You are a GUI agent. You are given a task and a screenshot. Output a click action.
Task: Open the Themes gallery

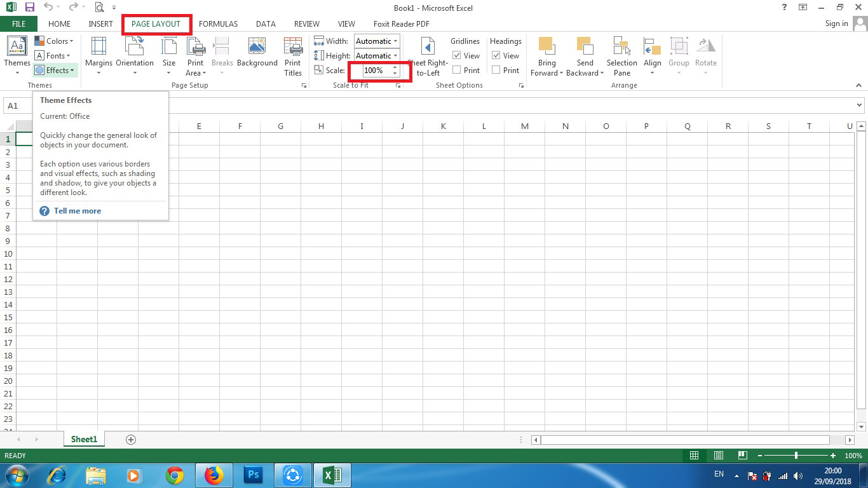[17, 56]
